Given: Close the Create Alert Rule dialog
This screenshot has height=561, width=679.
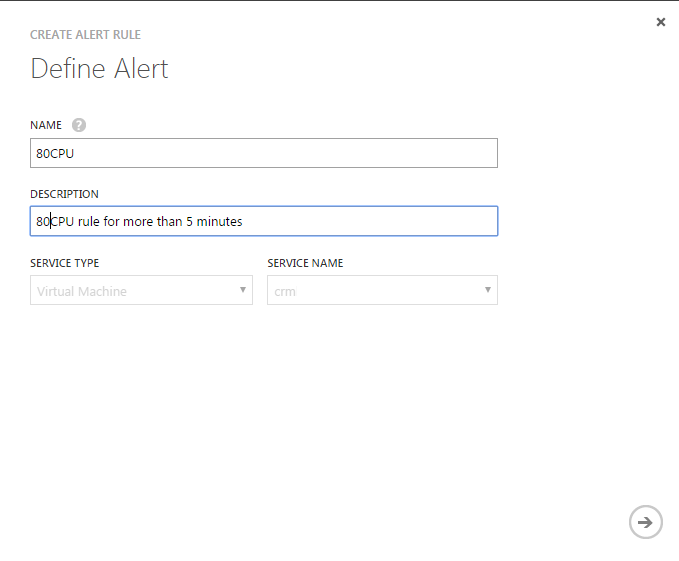Looking at the screenshot, I should click(660, 22).
